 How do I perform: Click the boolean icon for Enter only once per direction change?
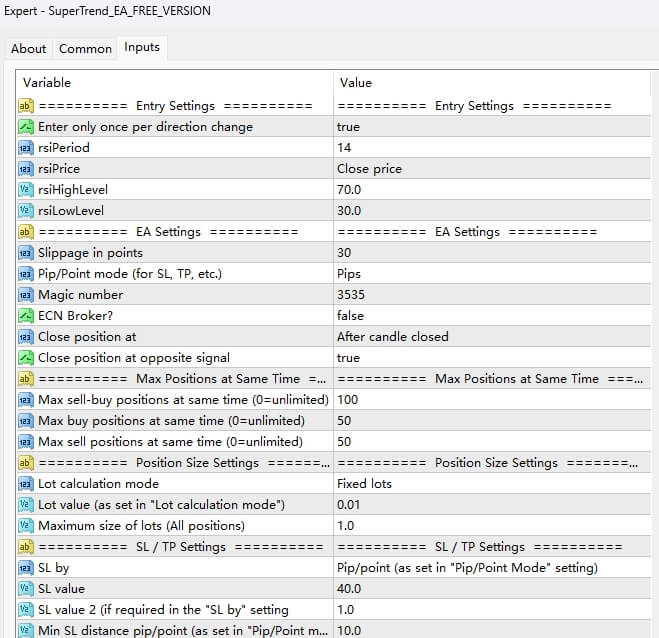click(26, 127)
